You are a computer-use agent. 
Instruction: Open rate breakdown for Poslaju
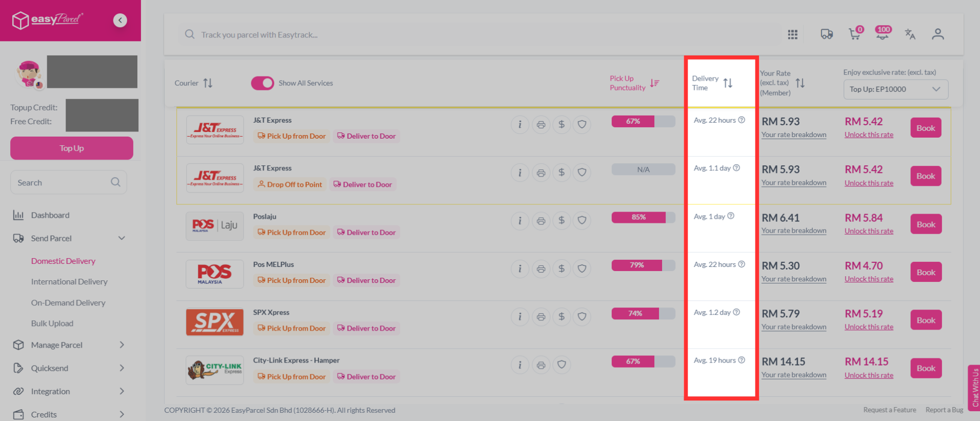794,231
